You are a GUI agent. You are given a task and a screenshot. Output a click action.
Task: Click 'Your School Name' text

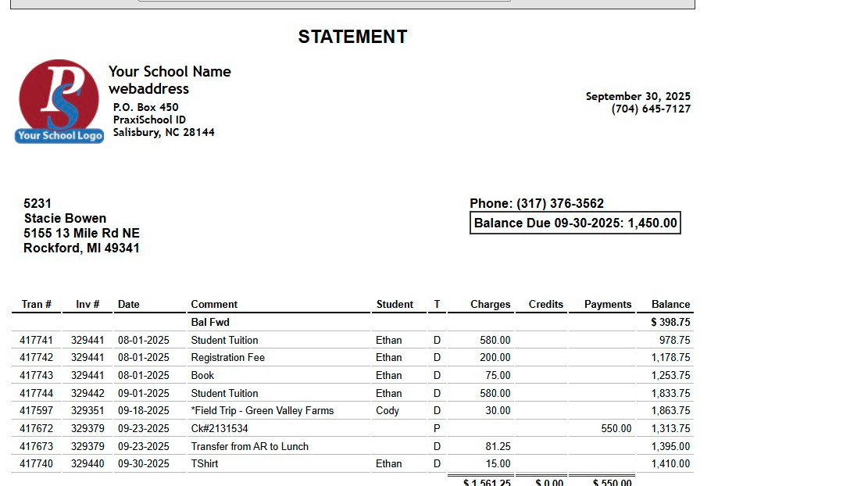pos(170,71)
